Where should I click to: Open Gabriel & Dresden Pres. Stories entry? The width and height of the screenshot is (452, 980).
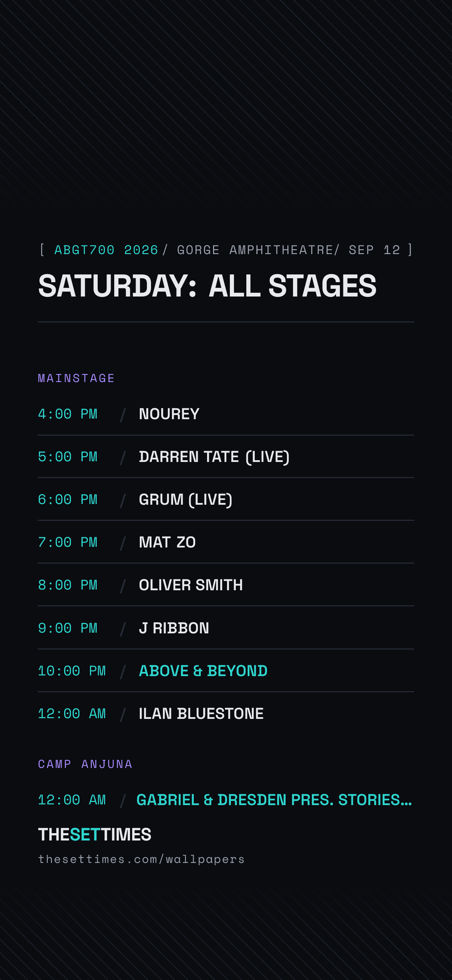[226, 800]
